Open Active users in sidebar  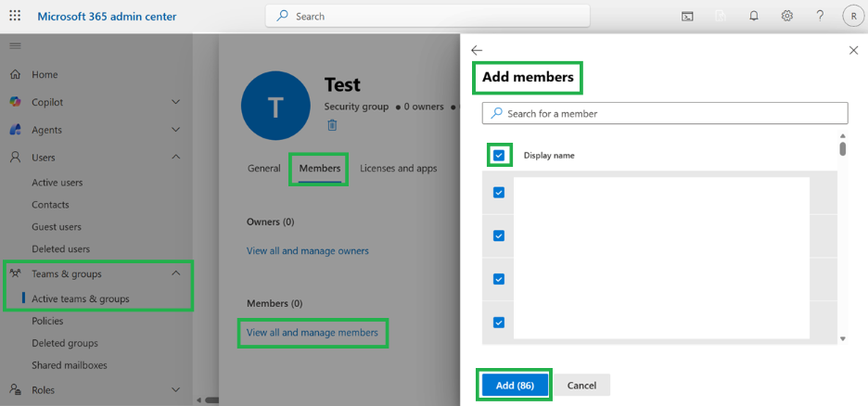click(x=57, y=183)
